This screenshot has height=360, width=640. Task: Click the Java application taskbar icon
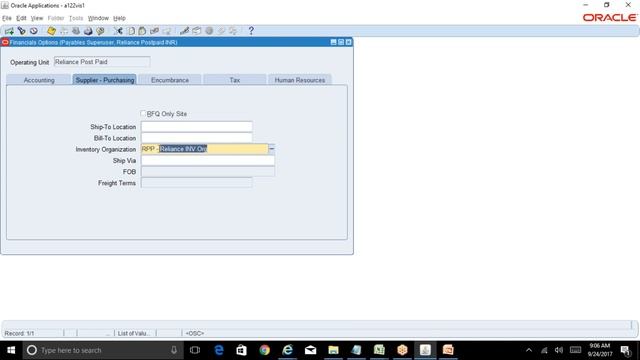(x=425, y=350)
